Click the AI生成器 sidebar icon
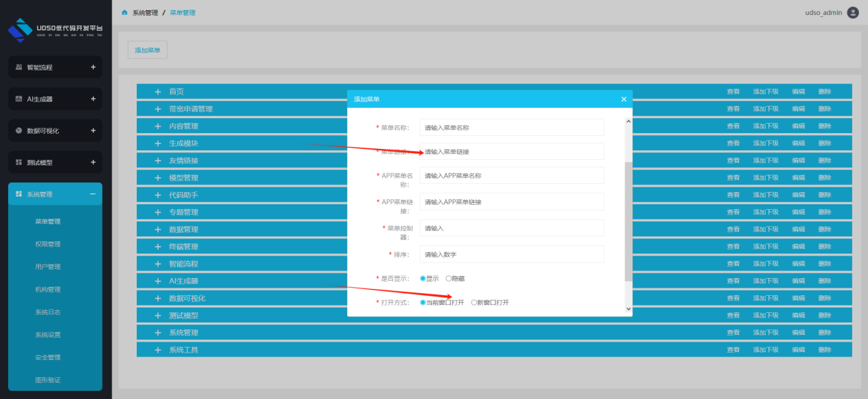Viewport: 868px width, 399px height. (19, 99)
